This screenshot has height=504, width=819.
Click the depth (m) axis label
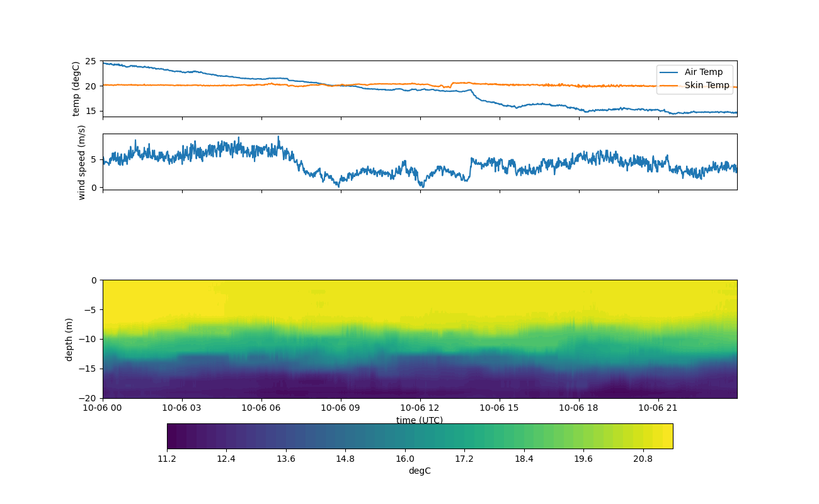click(69, 339)
